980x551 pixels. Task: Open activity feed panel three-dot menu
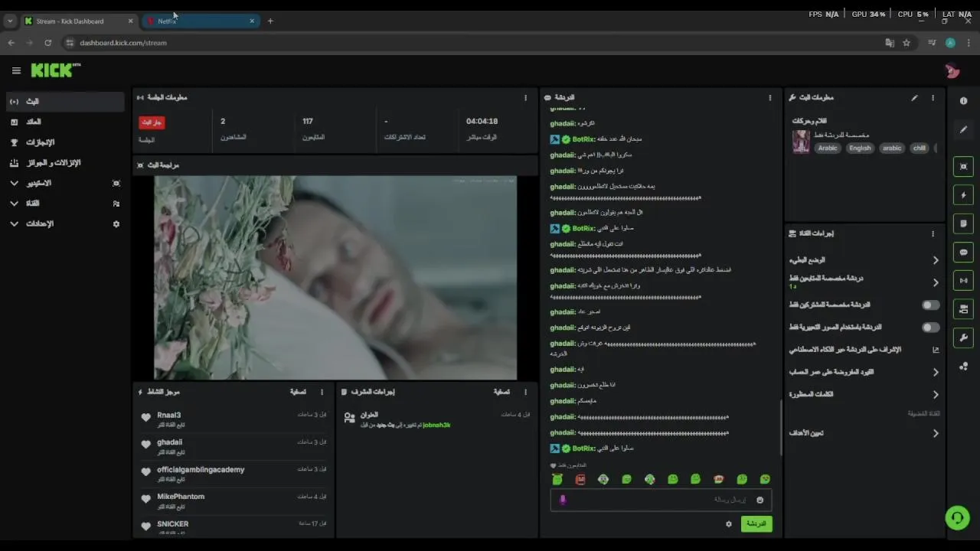322,392
